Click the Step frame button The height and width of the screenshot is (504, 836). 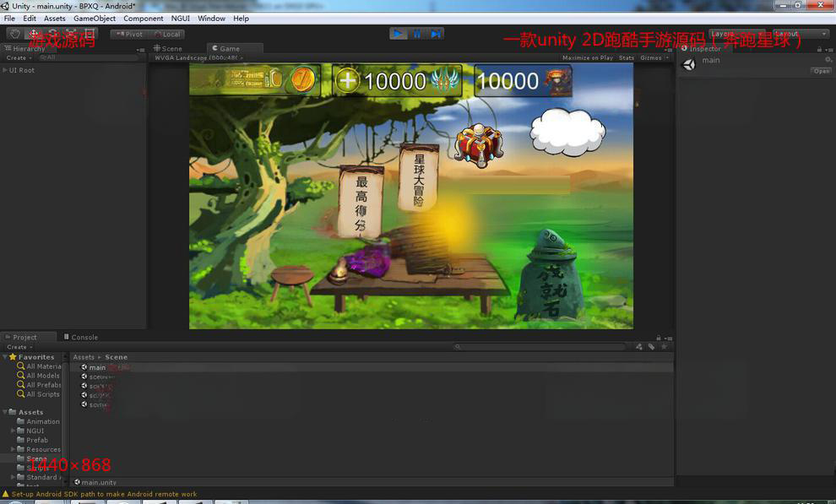[x=436, y=34]
